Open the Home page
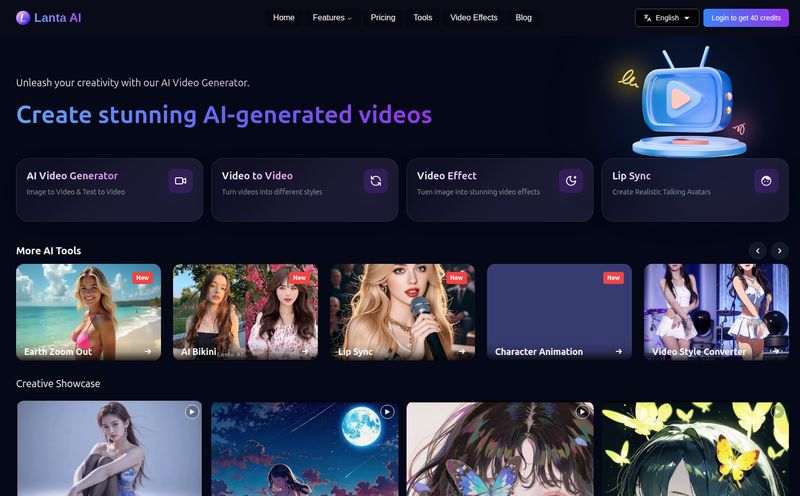The height and width of the screenshot is (496, 800). click(284, 18)
